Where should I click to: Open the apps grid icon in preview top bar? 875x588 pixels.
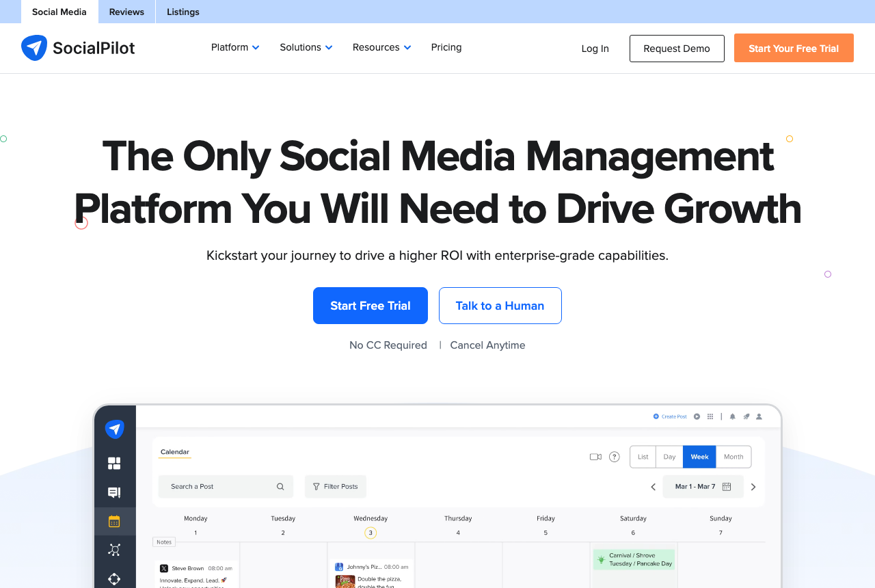[x=710, y=416]
